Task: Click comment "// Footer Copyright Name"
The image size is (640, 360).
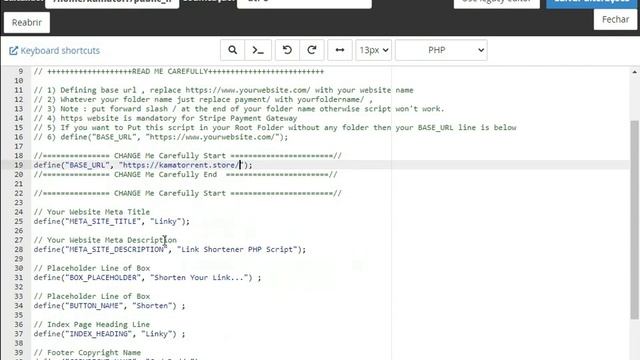Action: point(87,353)
